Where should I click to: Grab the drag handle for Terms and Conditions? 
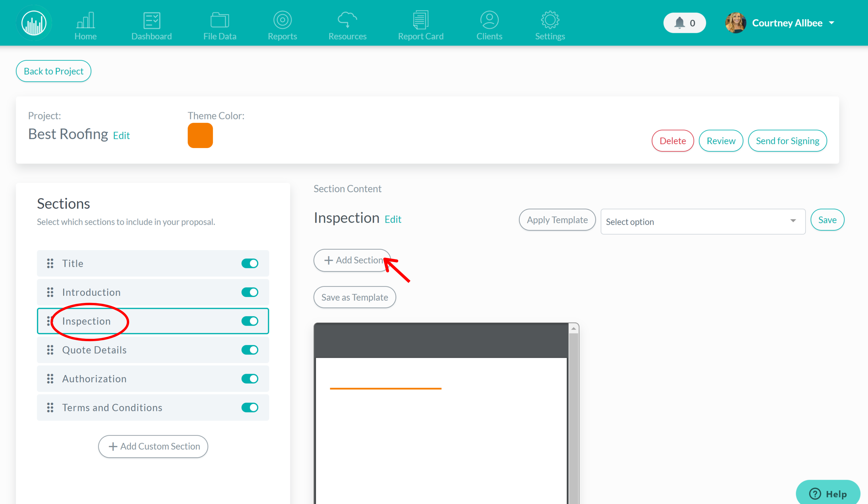tap(50, 407)
